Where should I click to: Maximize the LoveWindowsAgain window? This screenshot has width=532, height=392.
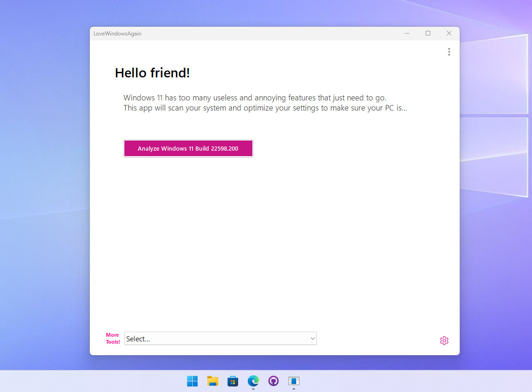pos(428,33)
